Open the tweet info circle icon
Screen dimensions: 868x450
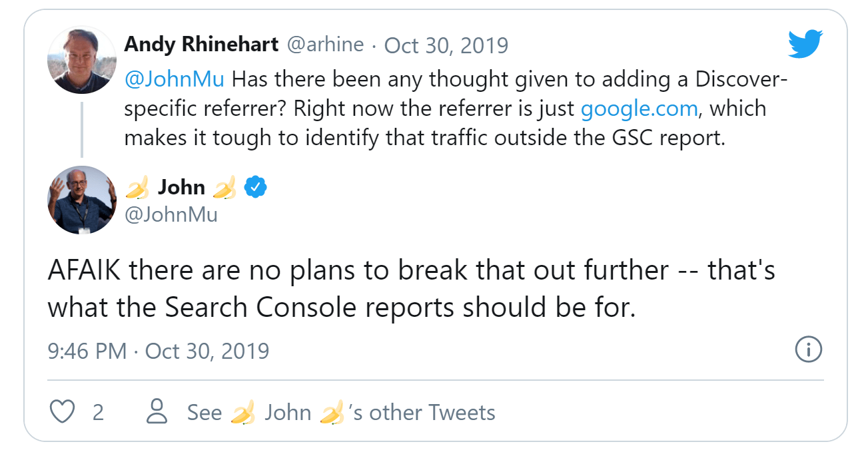(x=809, y=349)
